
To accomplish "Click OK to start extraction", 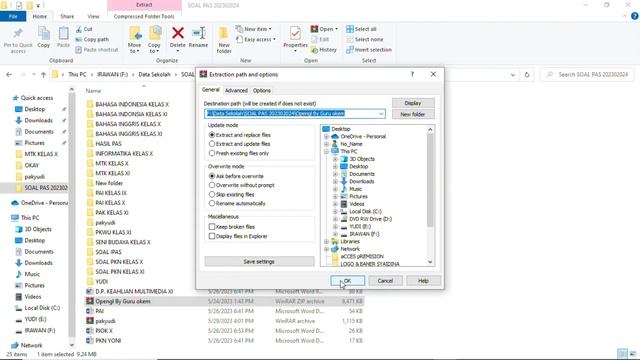I will (x=347, y=281).
